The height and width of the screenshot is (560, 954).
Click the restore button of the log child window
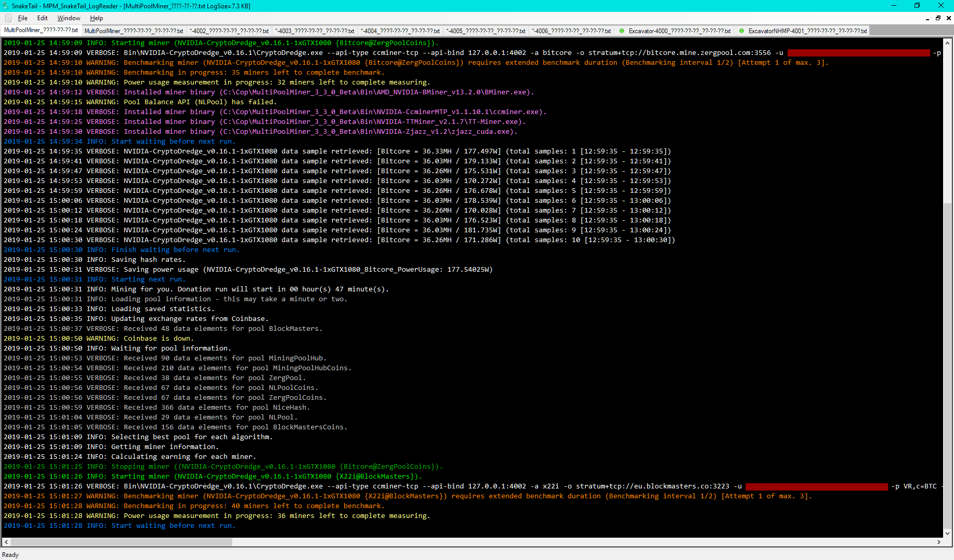[938, 18]
